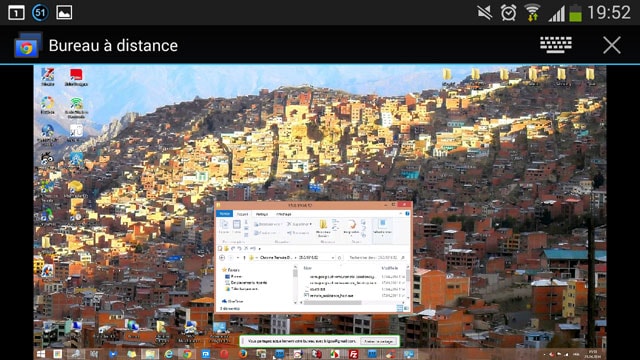
Task: Show the on-screen keyboard
Action: pyautogui.click(x=556, y=44)
